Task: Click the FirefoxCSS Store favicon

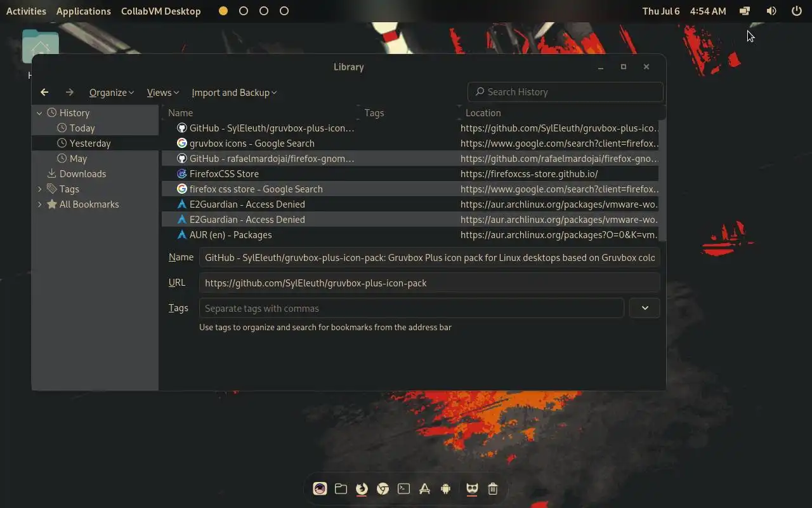Action: (181, 173)
